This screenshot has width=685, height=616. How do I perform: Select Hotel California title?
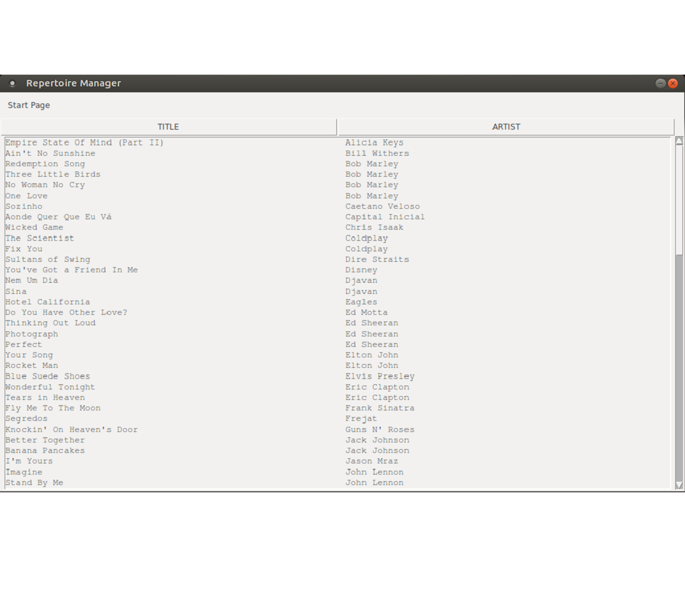point(48,302)
